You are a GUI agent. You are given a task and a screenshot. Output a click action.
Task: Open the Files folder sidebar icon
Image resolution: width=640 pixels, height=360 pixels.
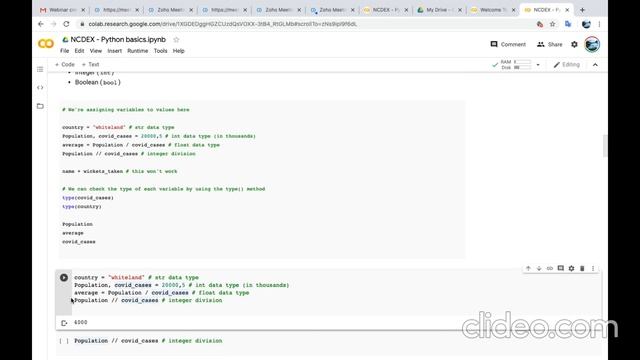[40, 106]
